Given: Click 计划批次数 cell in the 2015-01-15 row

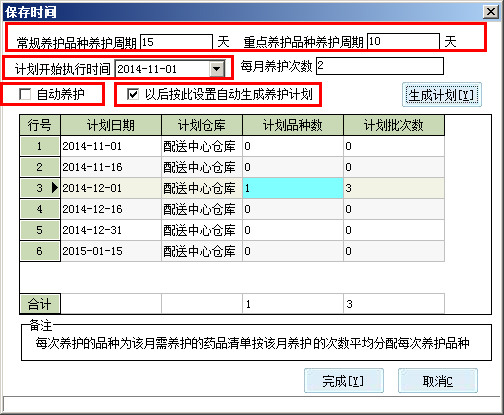Looking at the screenshot, I should click(x=394, y=251).
